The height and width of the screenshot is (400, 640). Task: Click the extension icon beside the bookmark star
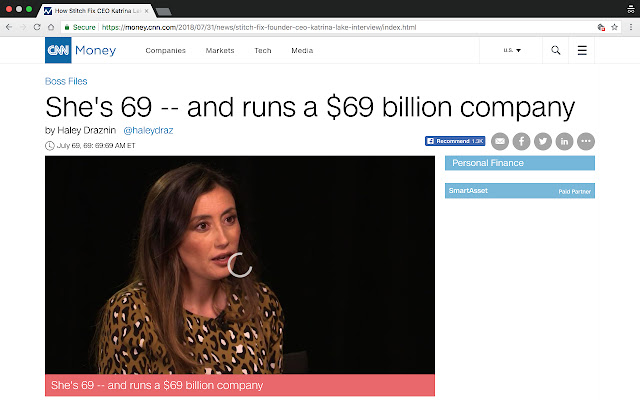point(601,27)
